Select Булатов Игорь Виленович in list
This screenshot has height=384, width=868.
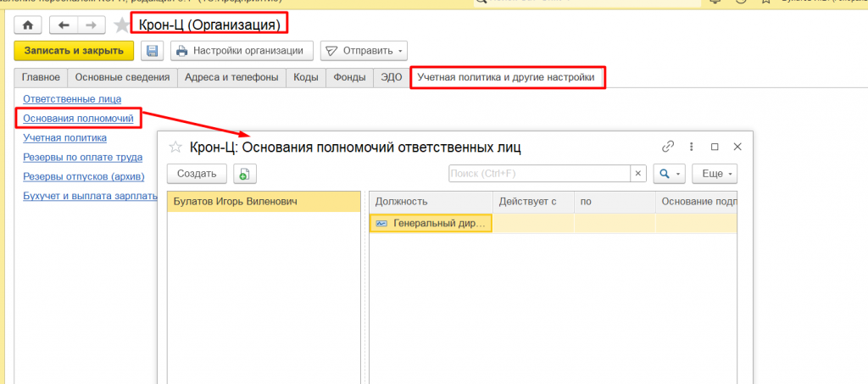click(x=264, y=202)
